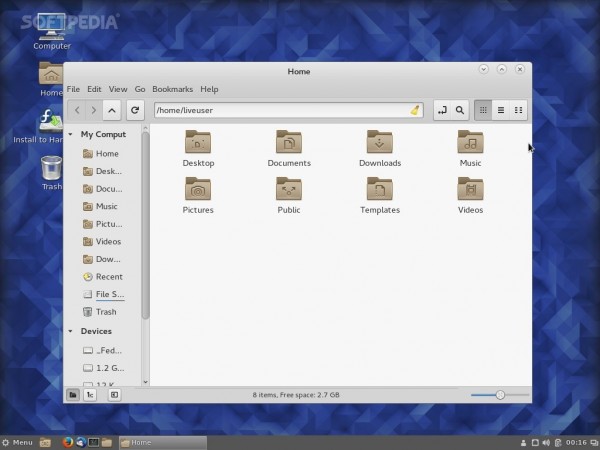Go back with the left arrow button
Screen dimensions: 600x450
[x=77, y=110]
